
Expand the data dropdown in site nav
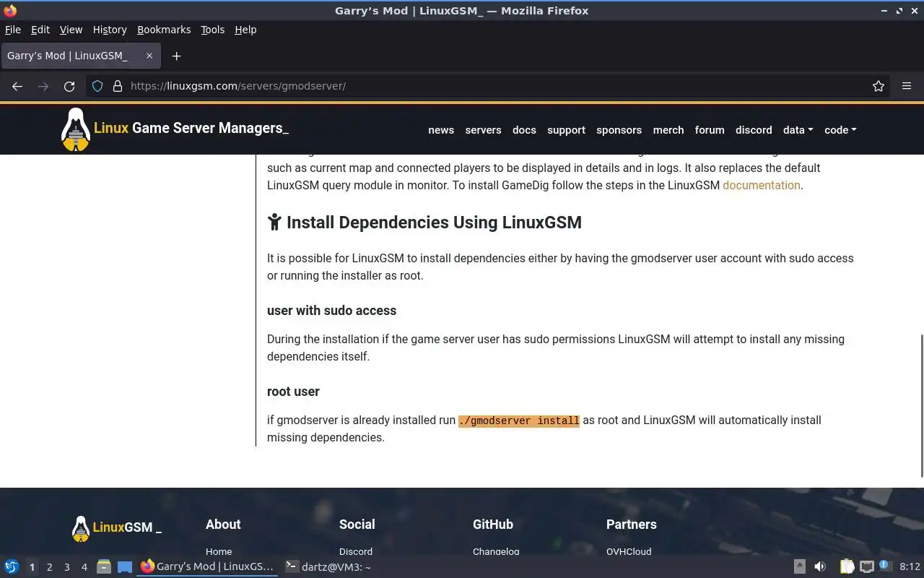coord(798,130)
